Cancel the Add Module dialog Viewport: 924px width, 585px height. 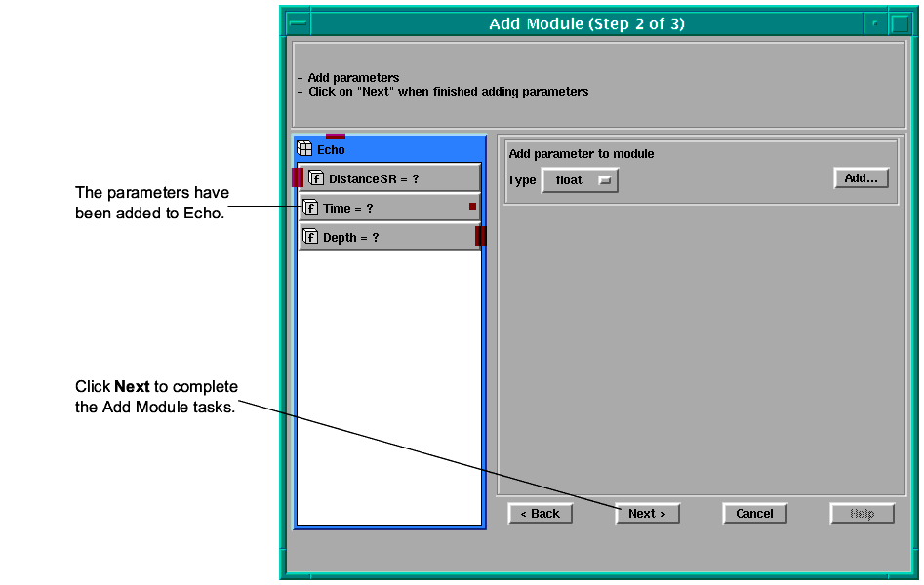point(754,514)
